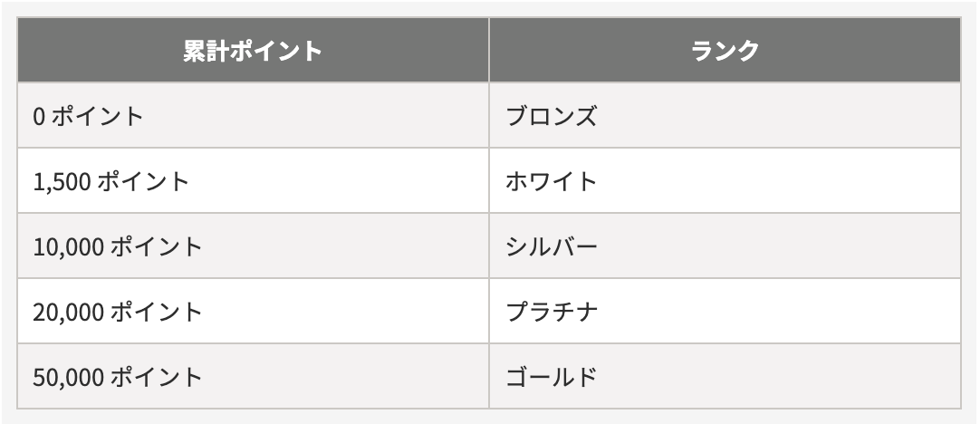Screen dimensions: 980x424
Task: Click the number 10,000 in the table
Action: (x=67, y=247)
